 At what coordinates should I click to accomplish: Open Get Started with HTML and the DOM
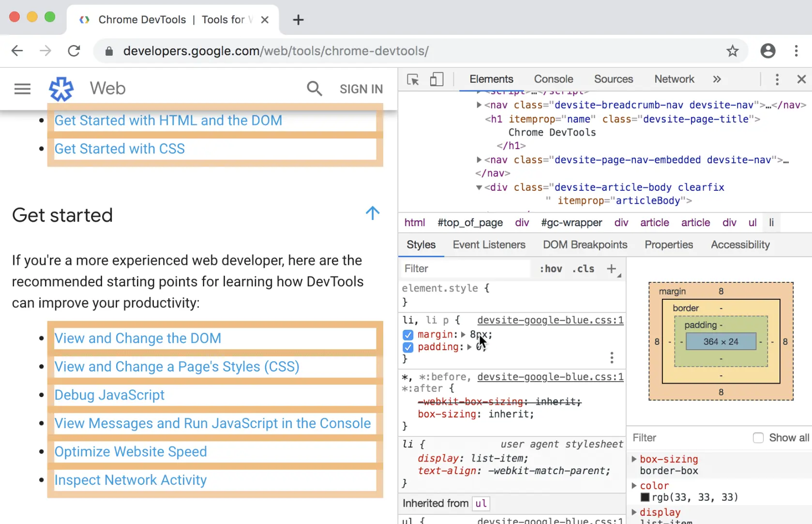(x=168, y=121)
